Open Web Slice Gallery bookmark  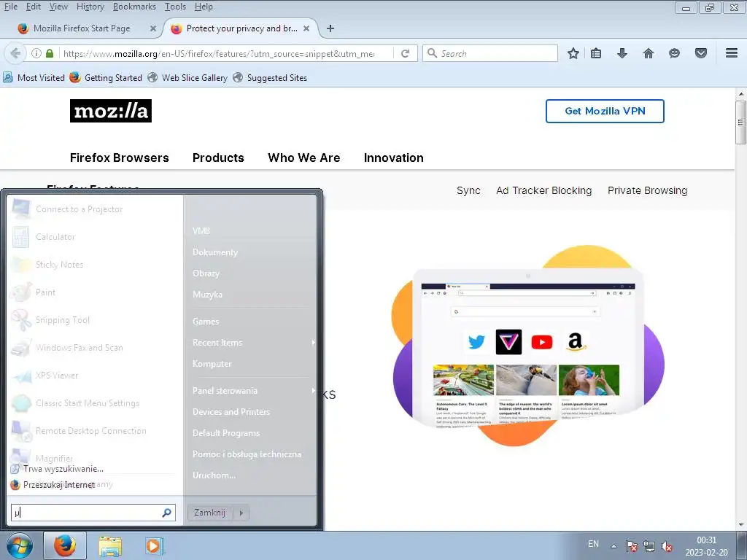(x=187, y=77)
